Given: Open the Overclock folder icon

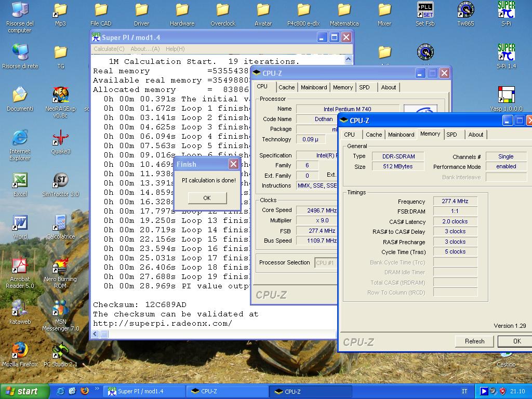Looking at the screenshot, I should [x=222, y=10].
